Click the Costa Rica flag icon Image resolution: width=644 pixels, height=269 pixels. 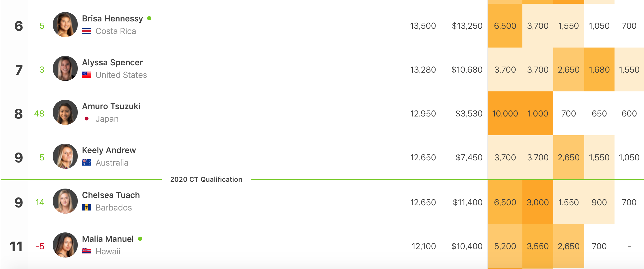(87, 31)
